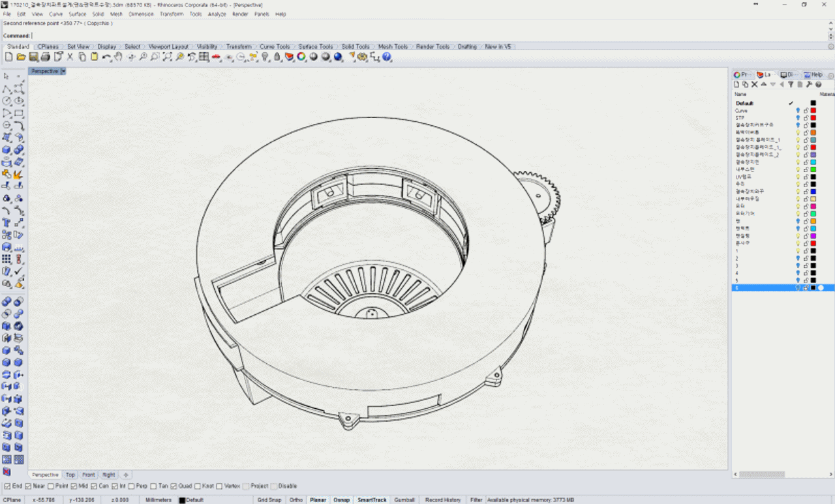Cut selection with the scissors icon

[70, 57]
